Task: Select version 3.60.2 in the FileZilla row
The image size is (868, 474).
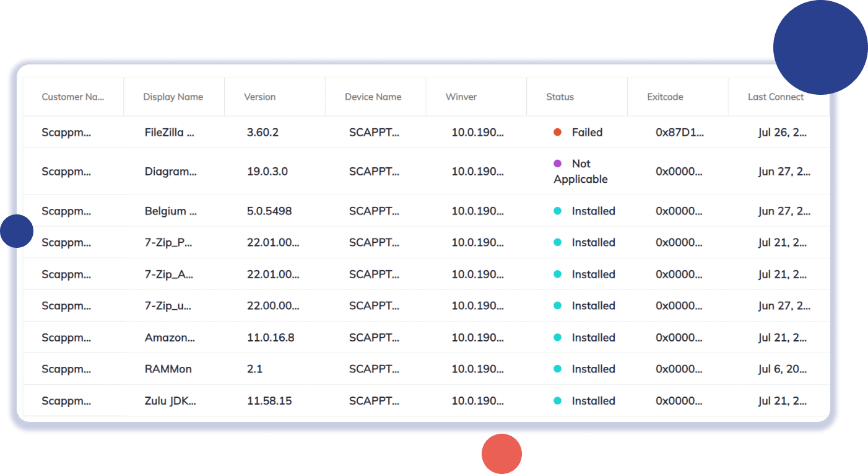Action: (x=263, y=132)
